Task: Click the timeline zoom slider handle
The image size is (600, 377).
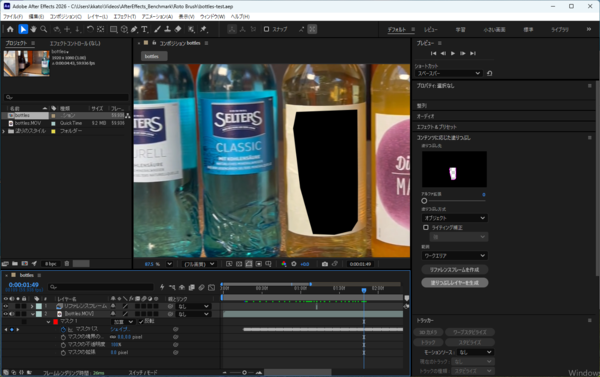Action: pyautogui.click(x=244, y=372)
